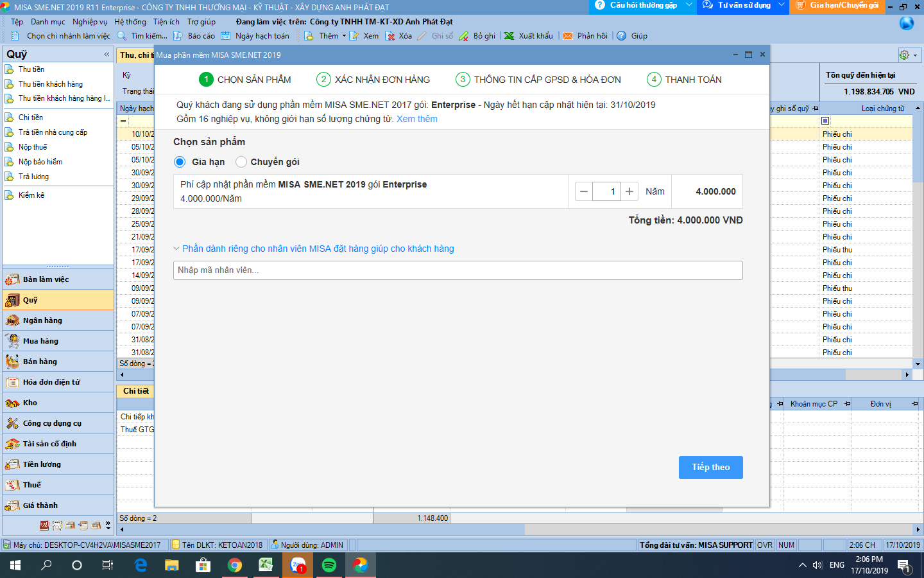The height and width of the screenshot is (578, 924).
Task: Go to Kho module
Action: pyautogui.click(x=58, y=403)
